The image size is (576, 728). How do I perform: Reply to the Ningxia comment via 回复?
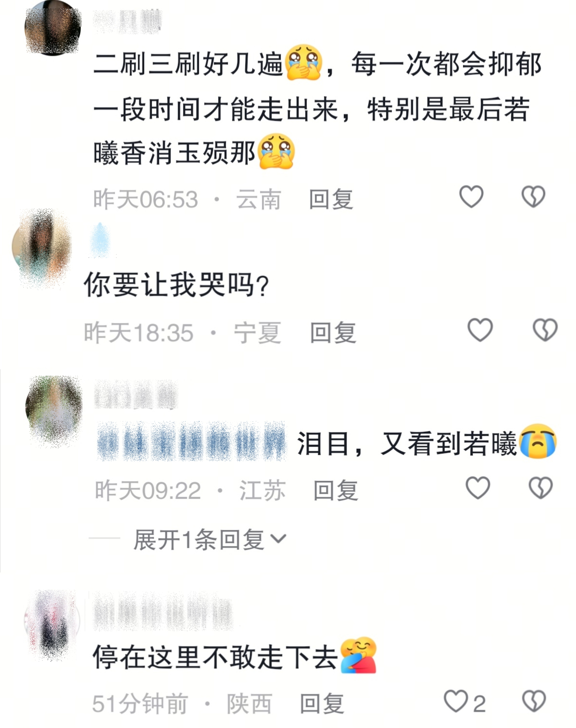click(x=333, y=332)
